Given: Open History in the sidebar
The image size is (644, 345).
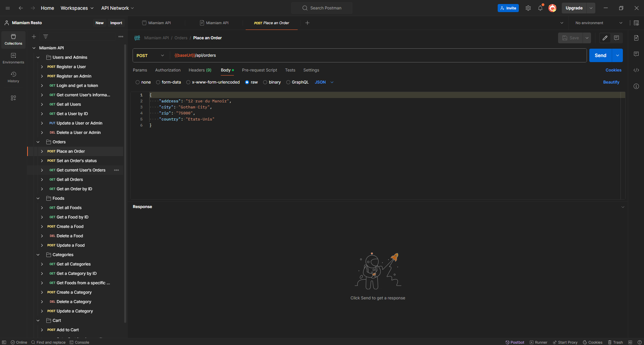Looking at the screenshot, I should click(x=13, y=77).
